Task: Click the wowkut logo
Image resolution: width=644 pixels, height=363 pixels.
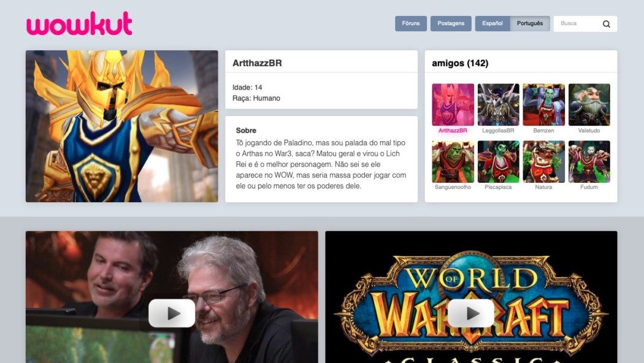Action: (79, 23)
